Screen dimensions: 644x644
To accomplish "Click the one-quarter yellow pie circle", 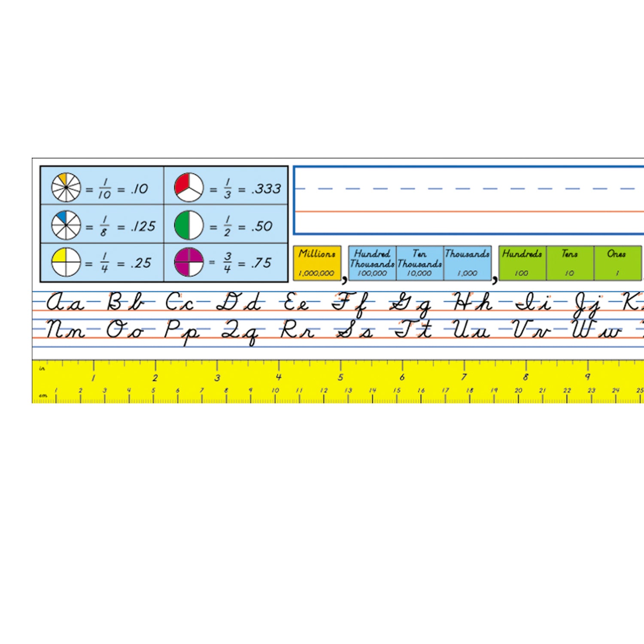I will tap(66, 262).
